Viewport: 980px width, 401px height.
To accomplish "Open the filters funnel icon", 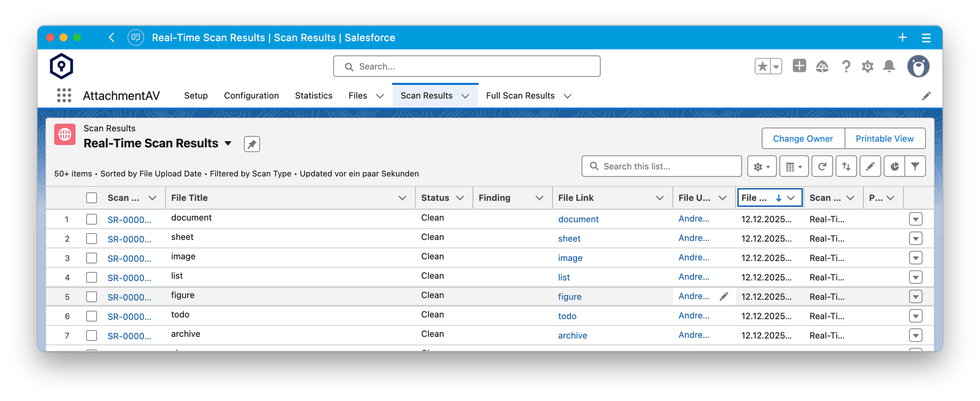I will [915, 166].
